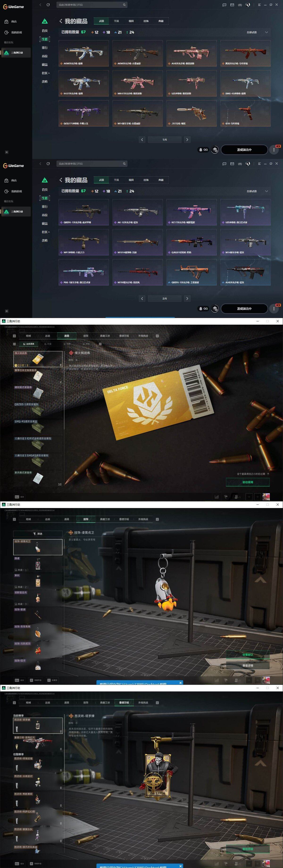283x868 pixels.
Task: Open hamburger menu in page 2/6 WeGame header
Action: 259,164
